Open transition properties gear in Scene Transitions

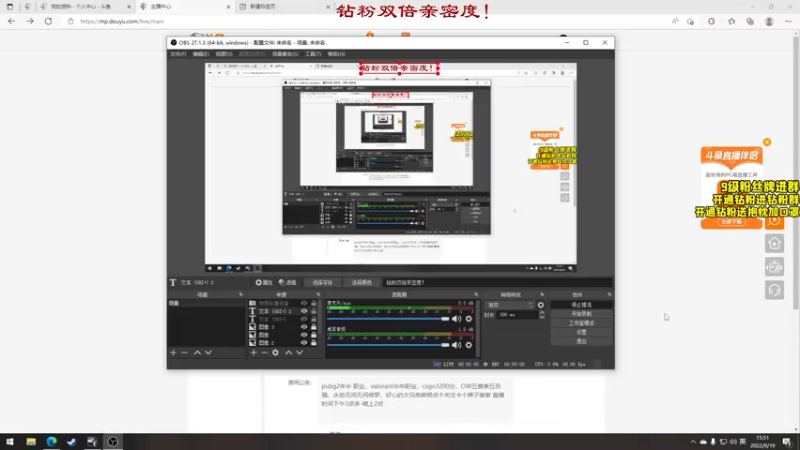[x=541, y=305]
